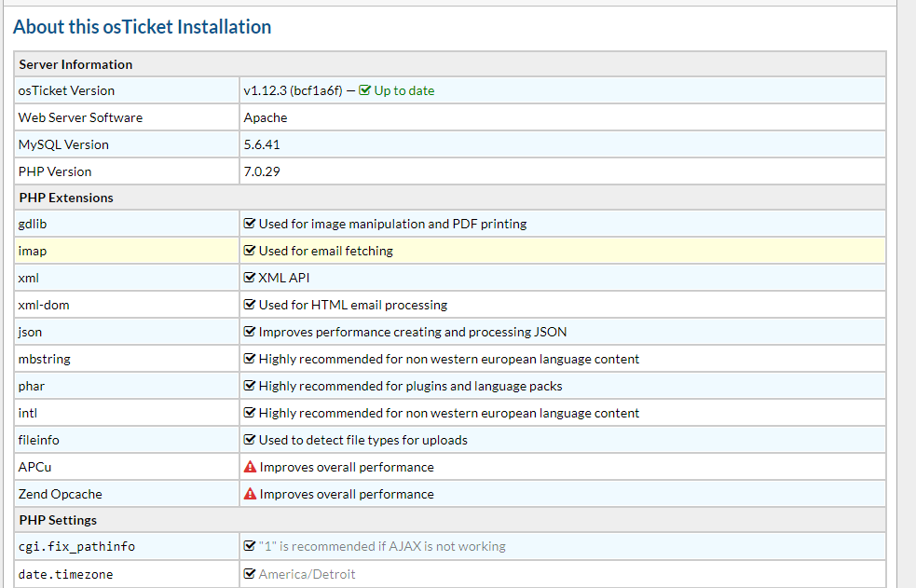Click the phar extension name
916x588 pixels.
click(32, 386)
